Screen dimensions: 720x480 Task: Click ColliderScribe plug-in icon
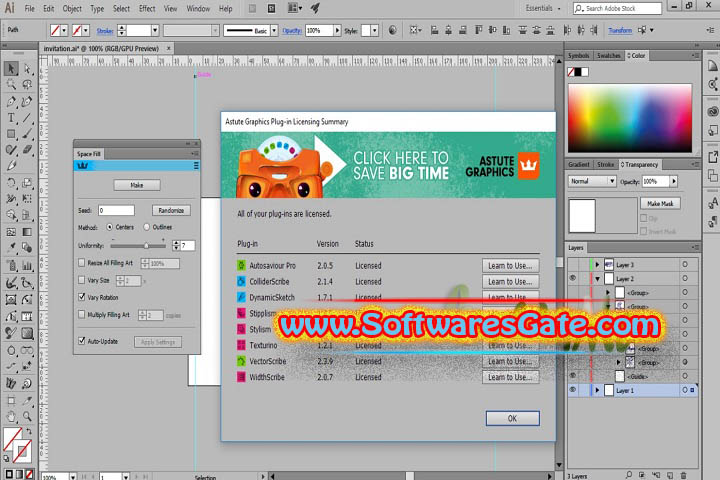[241, 282]
